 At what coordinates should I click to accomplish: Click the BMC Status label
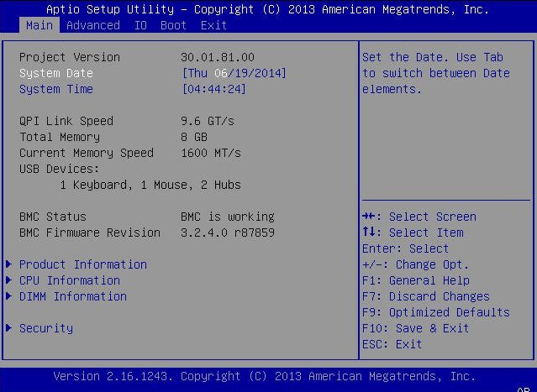tap(53, 217)
